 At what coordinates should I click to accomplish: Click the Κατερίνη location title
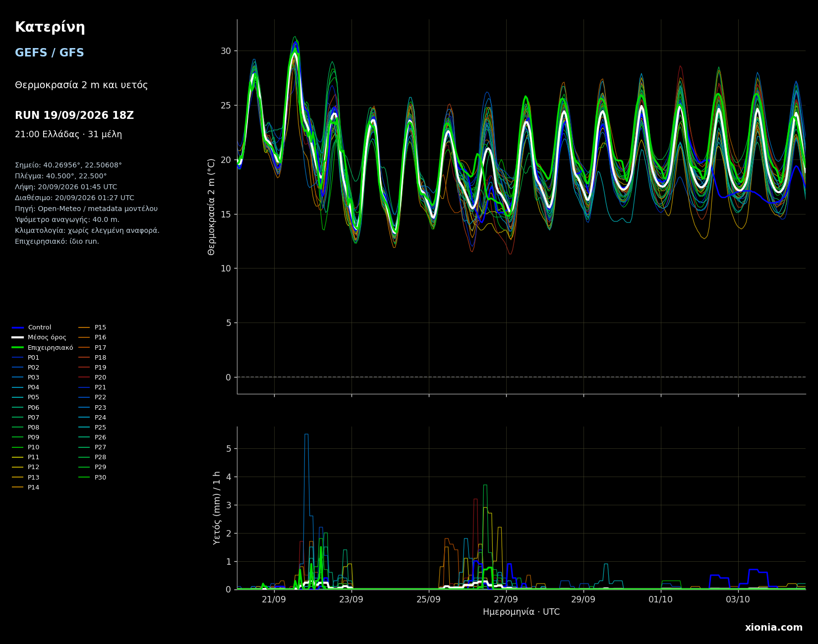50,28
